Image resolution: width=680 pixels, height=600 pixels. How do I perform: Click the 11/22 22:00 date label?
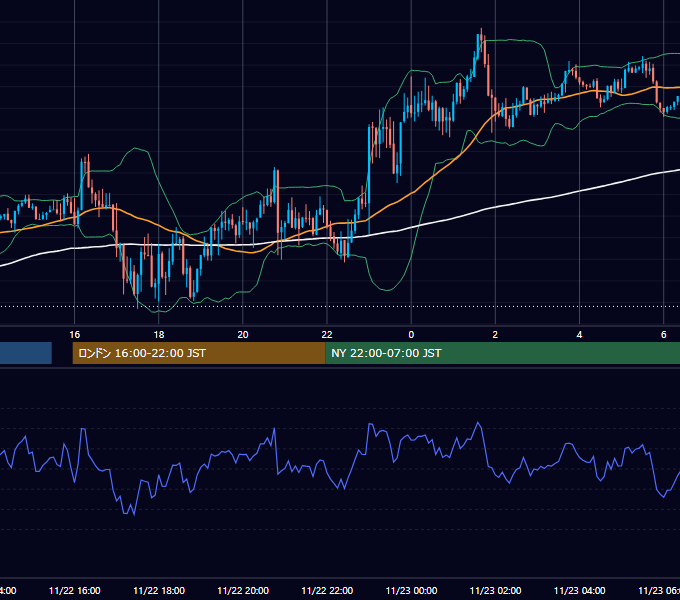(x=327, y=590)
